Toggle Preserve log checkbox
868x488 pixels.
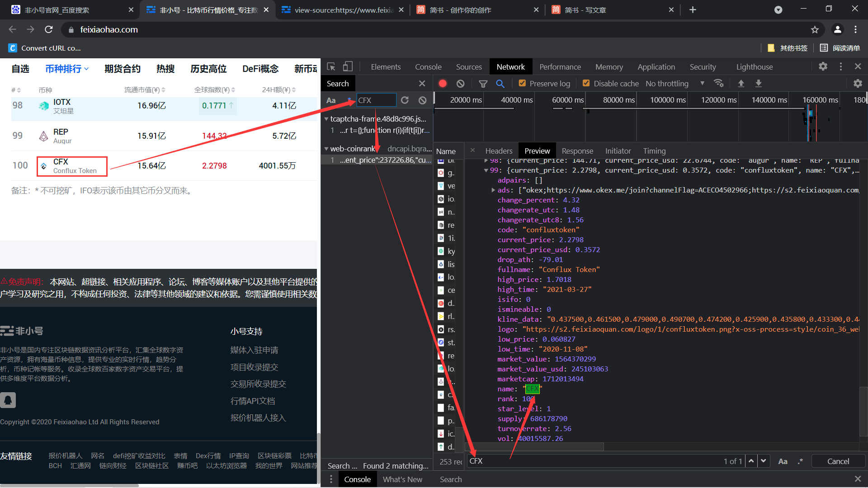point(522,83)
